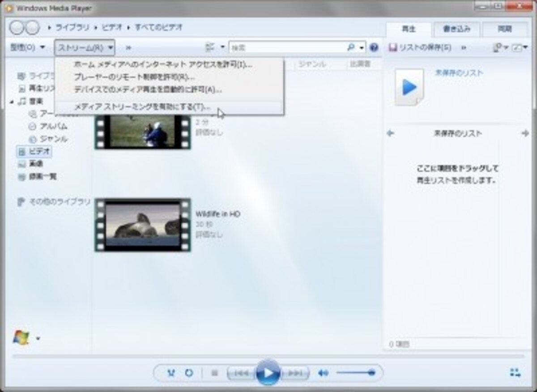Click the Wildlife in HD title
This screenshot has width=537, height=392.
pos(218,214)
